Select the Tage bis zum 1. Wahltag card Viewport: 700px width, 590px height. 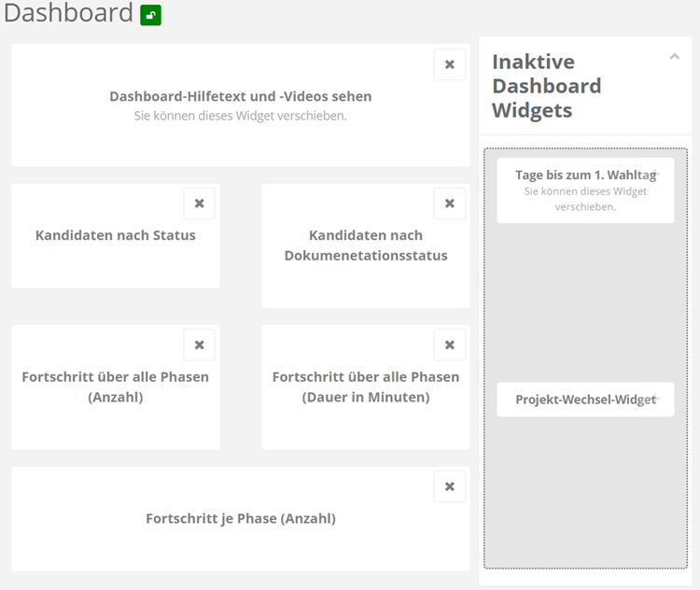coord(585,190)
